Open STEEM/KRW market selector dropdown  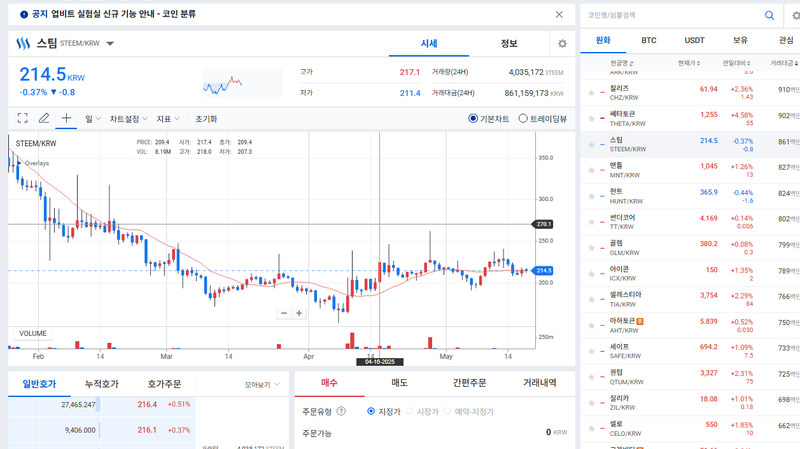(110, 44)
